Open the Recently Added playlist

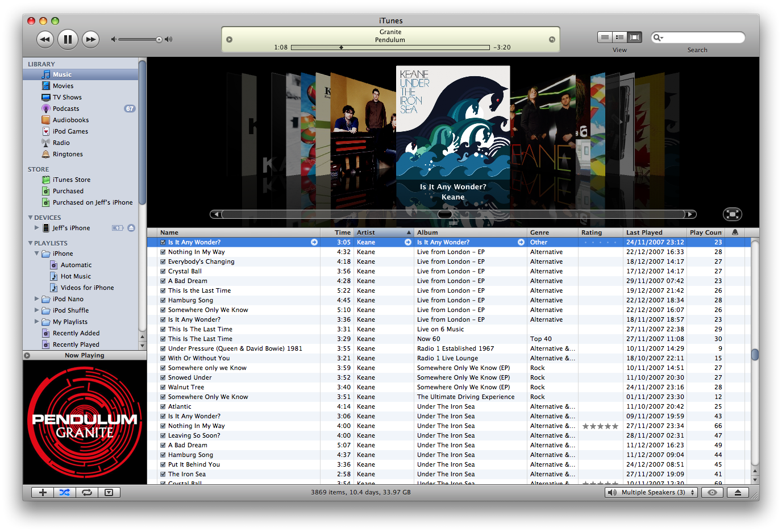tap(81, 333)
